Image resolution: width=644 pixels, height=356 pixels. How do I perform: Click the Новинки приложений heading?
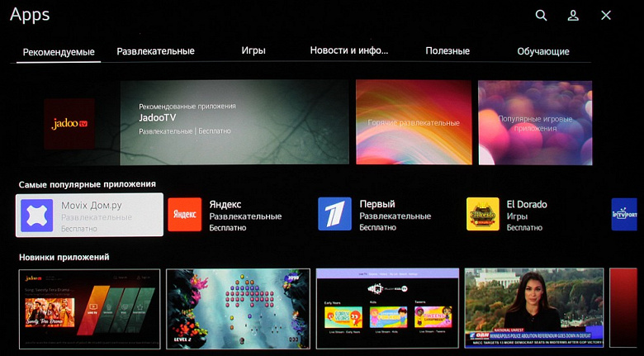click(64, 258)
